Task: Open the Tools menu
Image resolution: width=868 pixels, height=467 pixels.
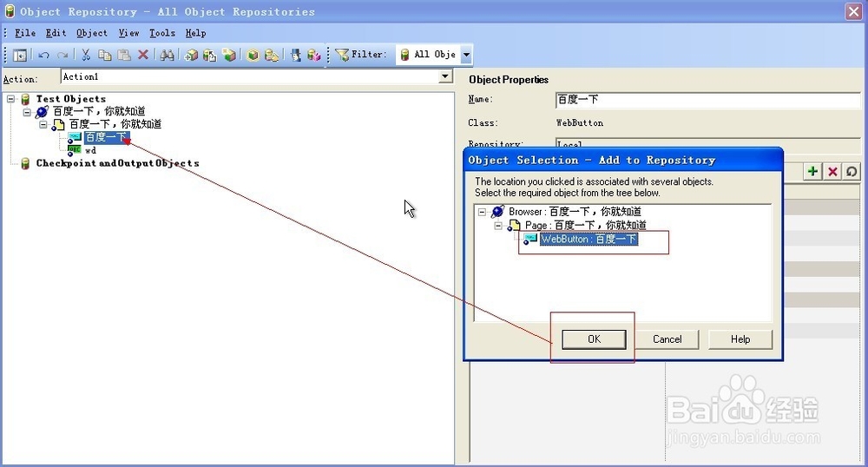Action: pyautogui.click(x=162, y=33)
